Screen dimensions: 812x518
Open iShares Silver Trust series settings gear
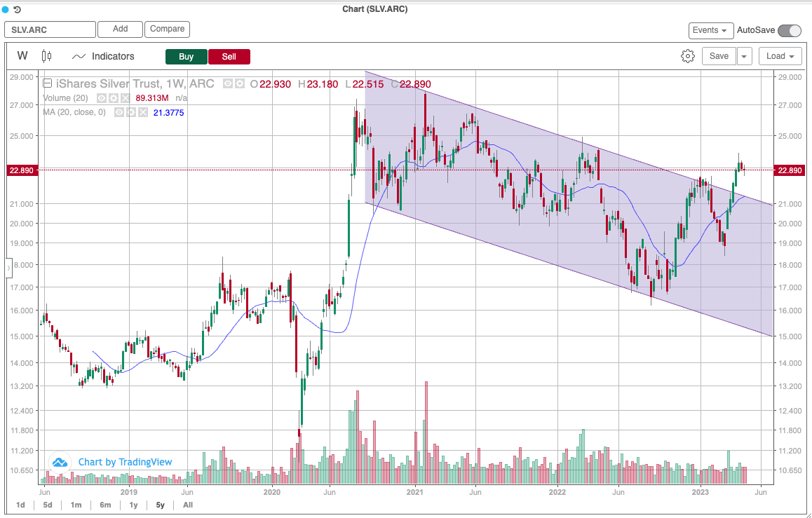click(239, 84)
